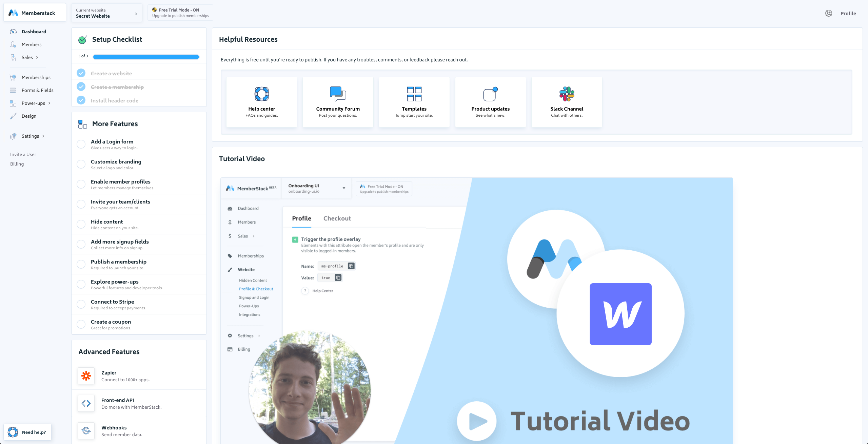
Task: Check the Hide content circle
Action: [81, 224]
